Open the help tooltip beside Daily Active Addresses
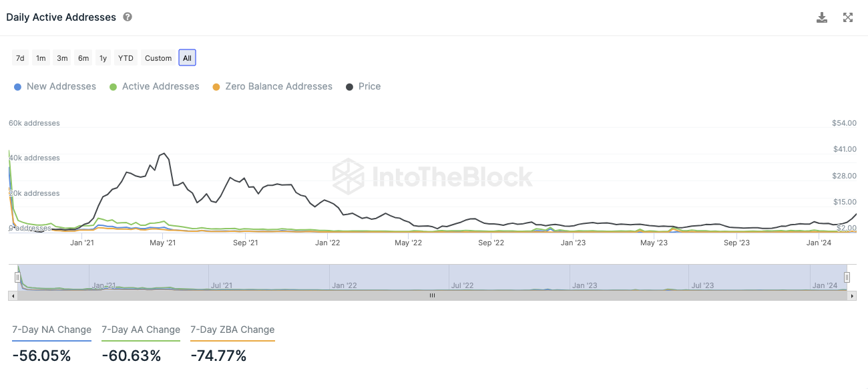 128,17
